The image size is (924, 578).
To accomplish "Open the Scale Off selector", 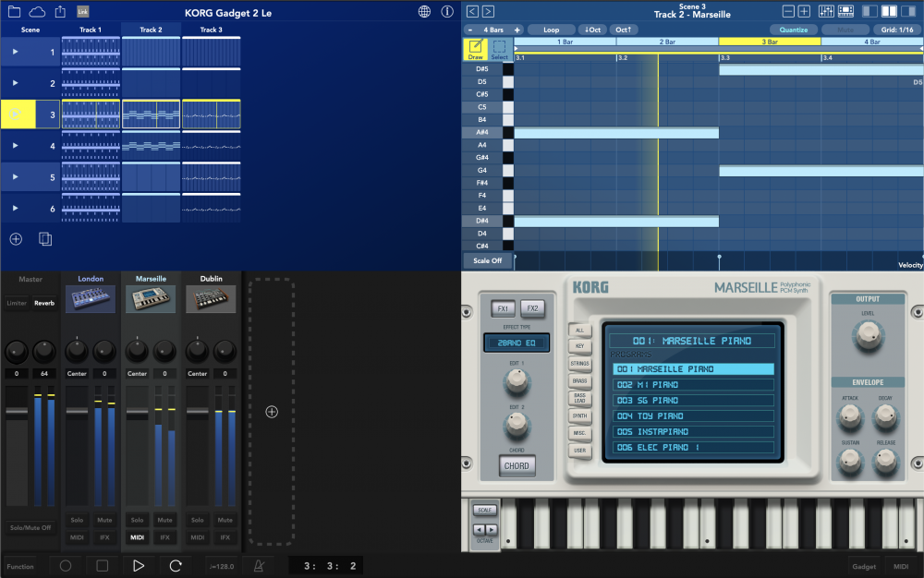I will tap(488, 260).
